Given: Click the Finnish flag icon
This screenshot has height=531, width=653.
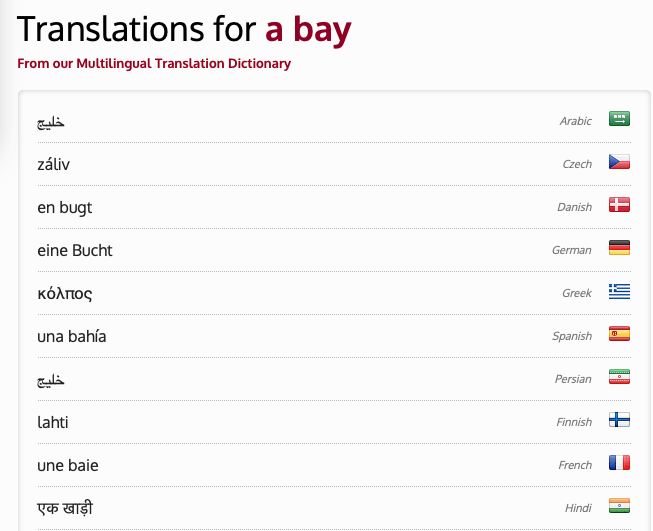Looking at the screenshot, I should click(x=619, y=420).
